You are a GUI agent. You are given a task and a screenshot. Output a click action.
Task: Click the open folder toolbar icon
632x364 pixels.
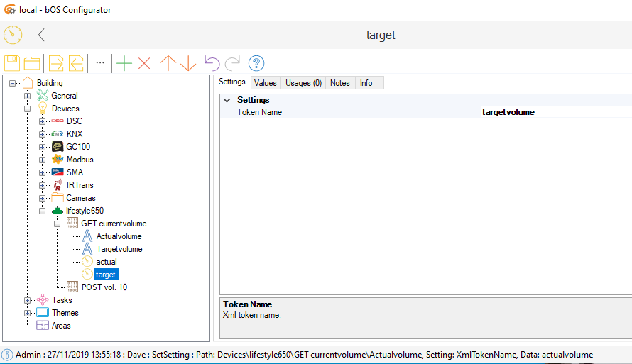(x=32, y=63)
